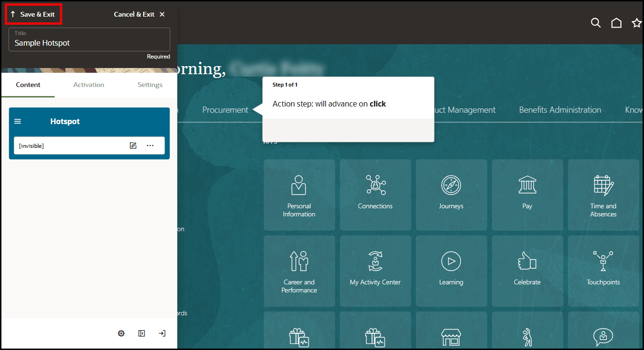Image resolution: width=644 pixels, height=350 pixels.
Task: Open the Settings tab
Action: pyautogui.click(x=150, y=85)
